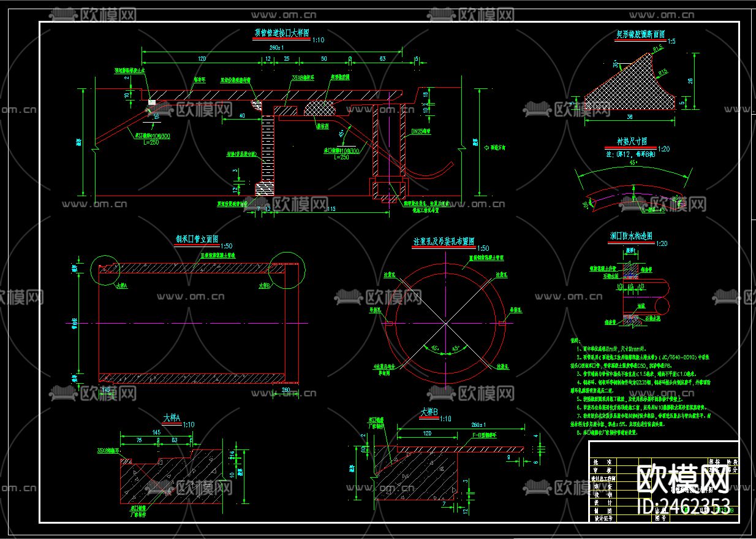Click the '115' dimension at bottom of joint detail
Viewport: 756px width, 539px height.
coord(331,210)
